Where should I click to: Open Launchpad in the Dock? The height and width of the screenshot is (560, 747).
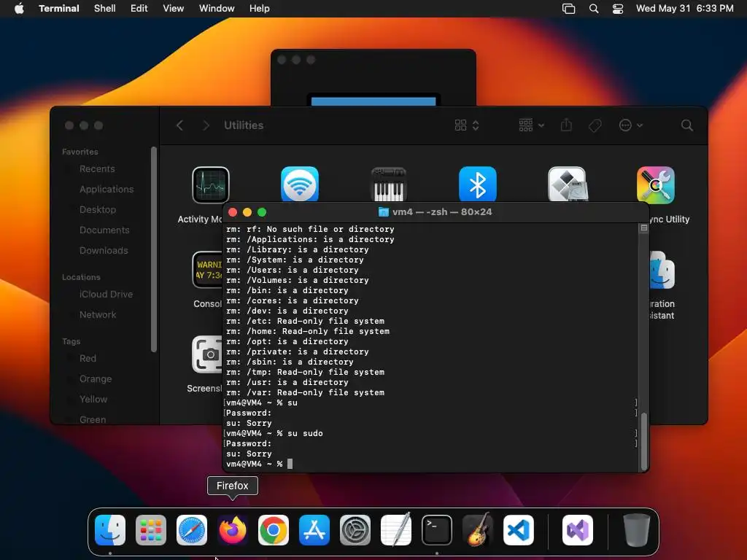pos(151,530)
